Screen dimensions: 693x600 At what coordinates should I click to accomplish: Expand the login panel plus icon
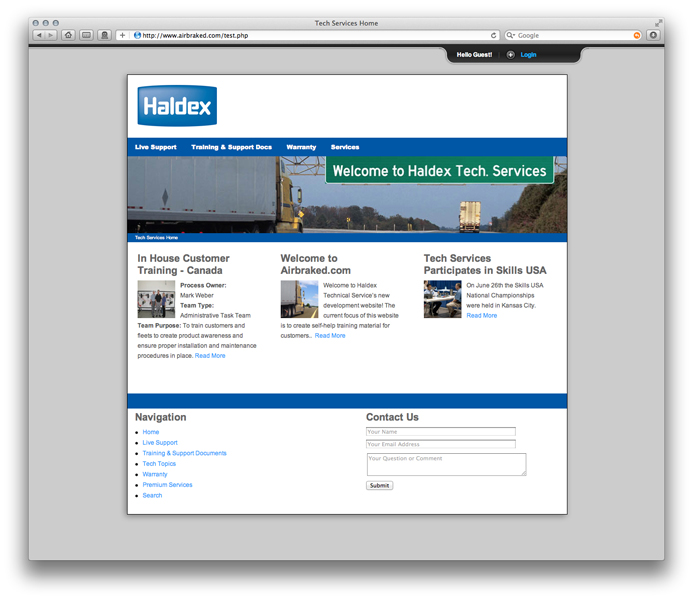pyautogui.click(x=510, y=55)
